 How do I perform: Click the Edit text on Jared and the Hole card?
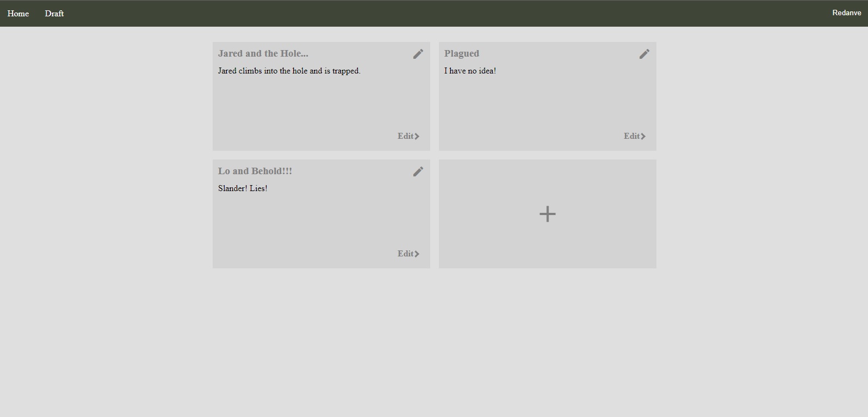pyautogui.click(x=405, y=136)
